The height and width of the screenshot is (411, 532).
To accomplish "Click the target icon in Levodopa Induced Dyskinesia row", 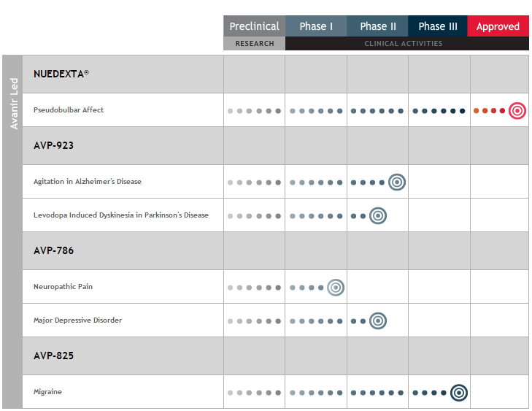I will coord(377,216).
